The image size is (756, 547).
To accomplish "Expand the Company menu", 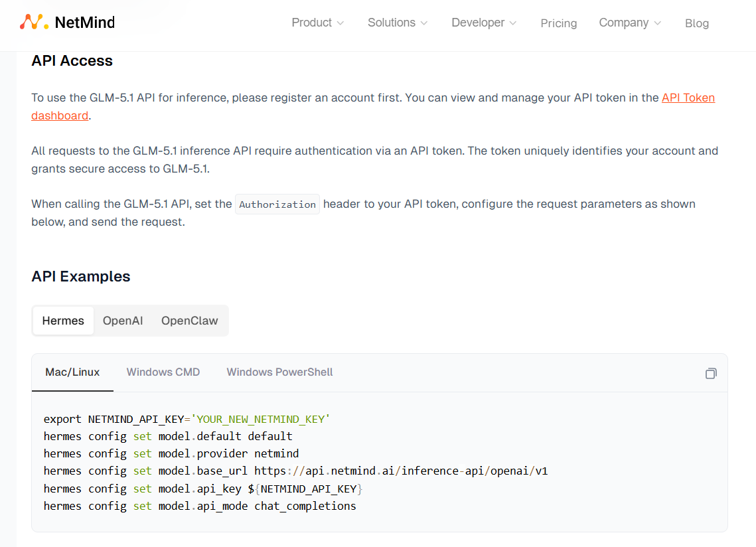I will tap(630, 23).
